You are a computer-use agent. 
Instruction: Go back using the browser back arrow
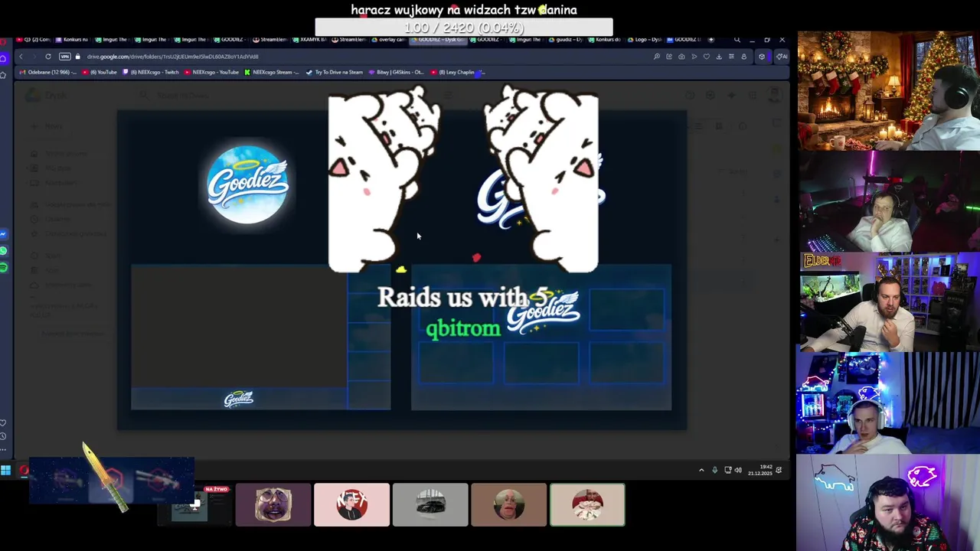pyautogui.click(x=21, y=57)
